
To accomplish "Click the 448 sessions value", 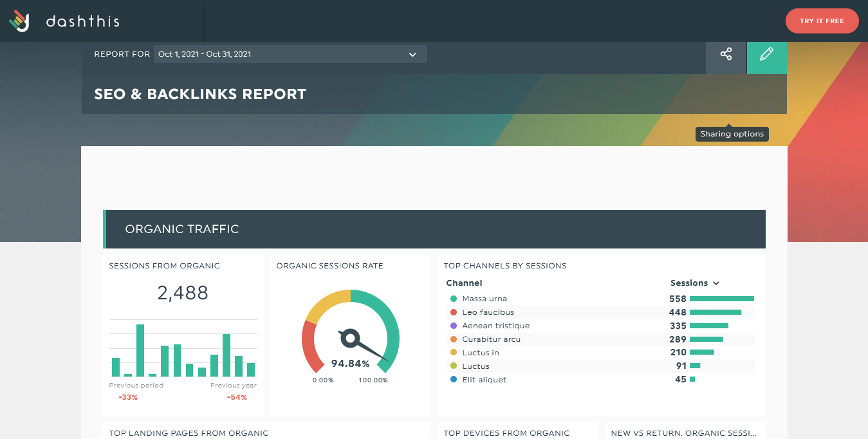I will 678,312.
